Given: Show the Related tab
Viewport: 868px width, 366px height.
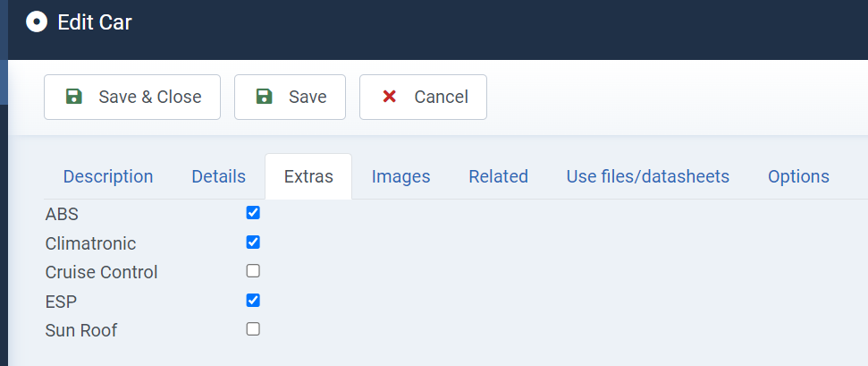Looking at the screenshot, I should coord(498,176).
